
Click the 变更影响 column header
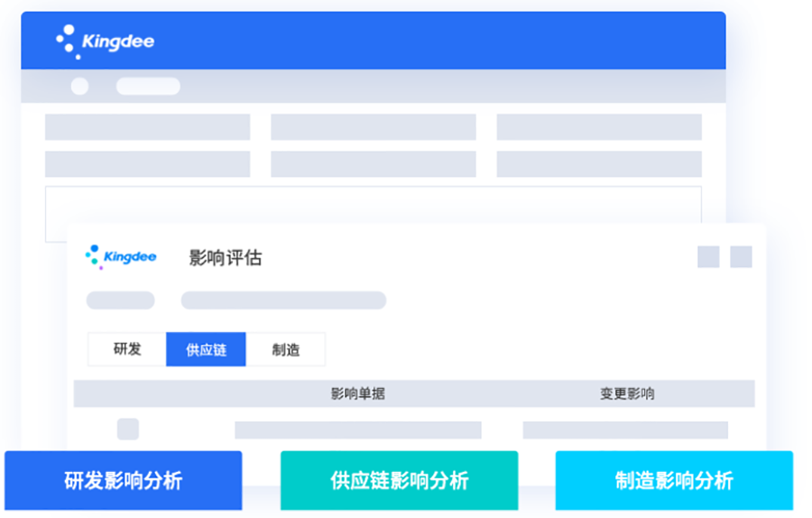(627, 393)
